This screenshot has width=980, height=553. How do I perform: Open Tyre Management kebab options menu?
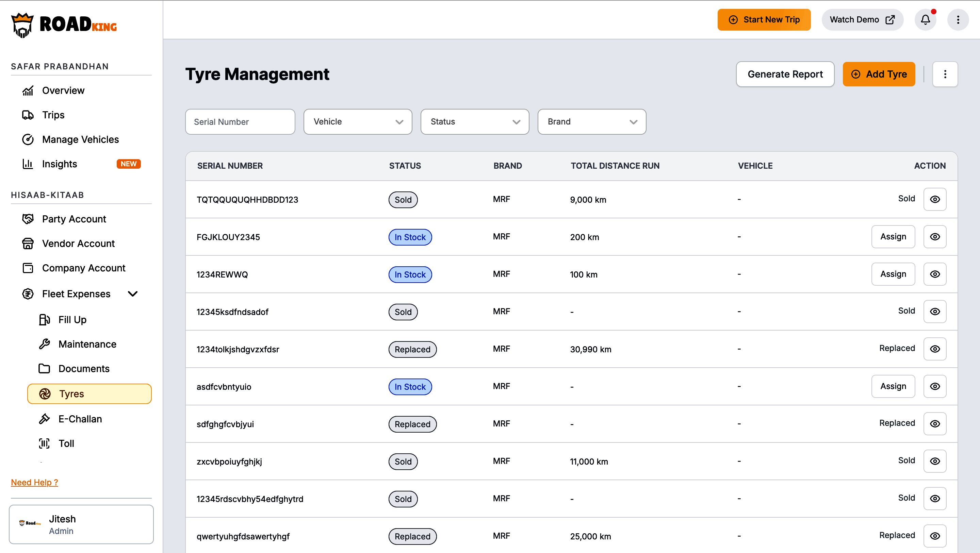pyautogui.click(x=945, y=74)
